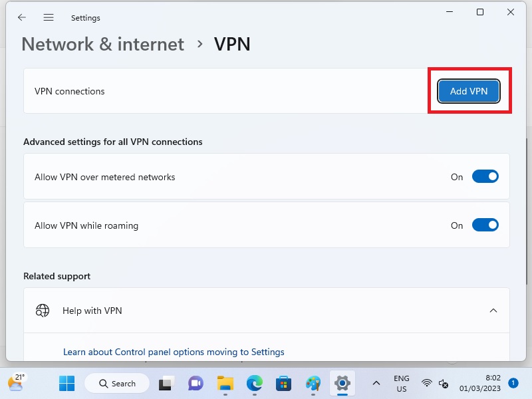Open network and volume quick settings
This screenshot has width=532, height=399.
pos(435,384)
